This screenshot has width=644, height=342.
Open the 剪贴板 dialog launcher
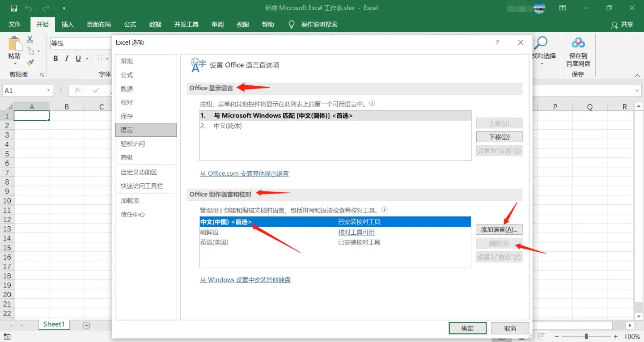point(42,75)
